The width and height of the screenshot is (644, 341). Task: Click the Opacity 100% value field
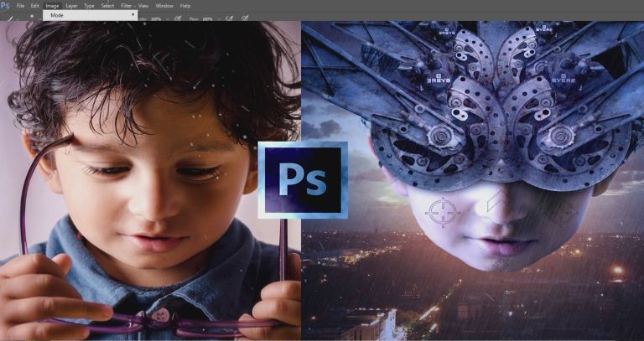156,19
